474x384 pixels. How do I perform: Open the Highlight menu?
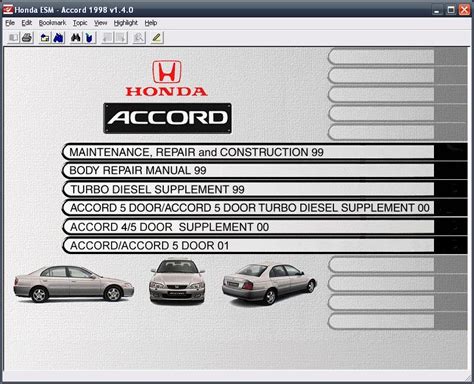point(126,23)
